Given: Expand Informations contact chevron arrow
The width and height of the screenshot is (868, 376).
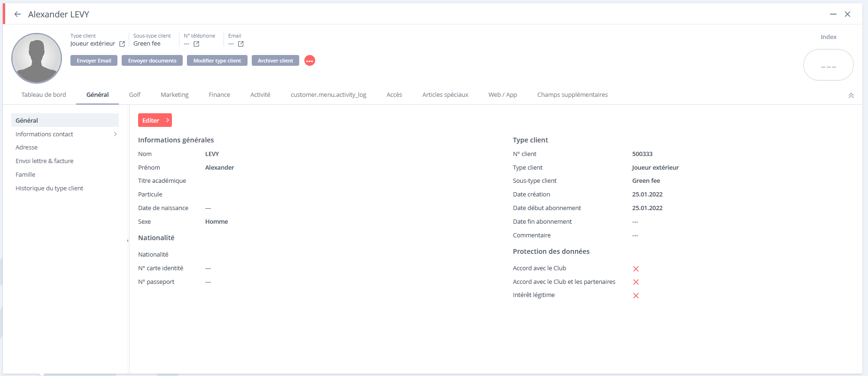Looking at the screenshot, I should (115, 134).
